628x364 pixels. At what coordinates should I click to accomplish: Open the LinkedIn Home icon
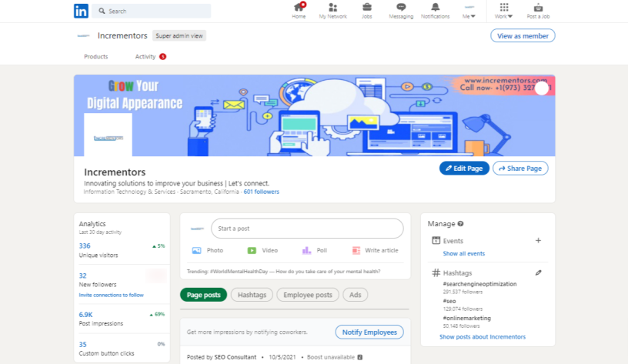click(299, 8)
